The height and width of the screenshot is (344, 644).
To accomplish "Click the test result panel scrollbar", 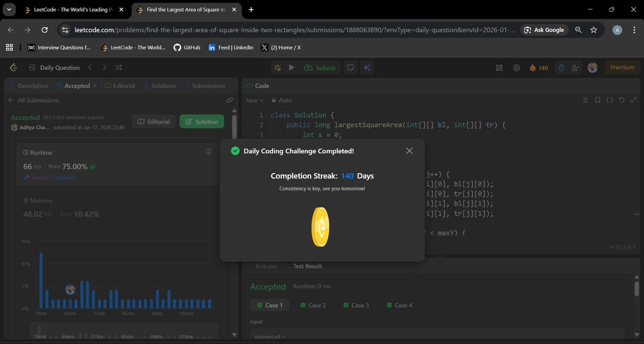I will [x=637, y=289].
